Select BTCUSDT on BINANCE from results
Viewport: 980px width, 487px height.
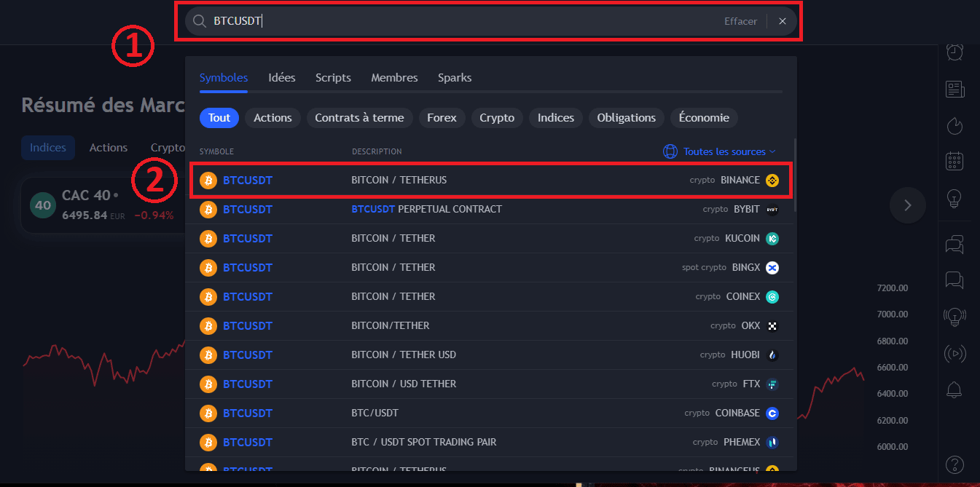pyautogui.click(x=437, y=180)
